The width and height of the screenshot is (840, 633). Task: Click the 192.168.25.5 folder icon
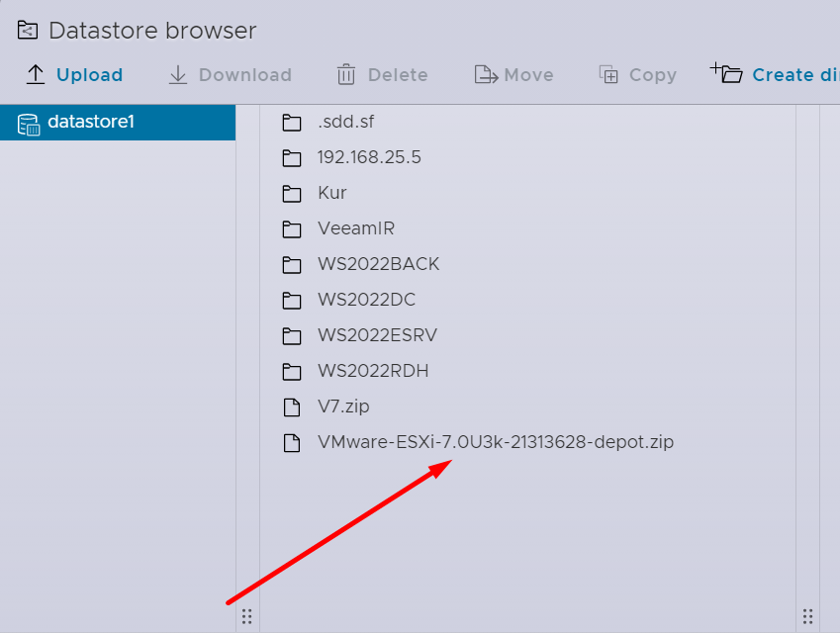point(292,158)
